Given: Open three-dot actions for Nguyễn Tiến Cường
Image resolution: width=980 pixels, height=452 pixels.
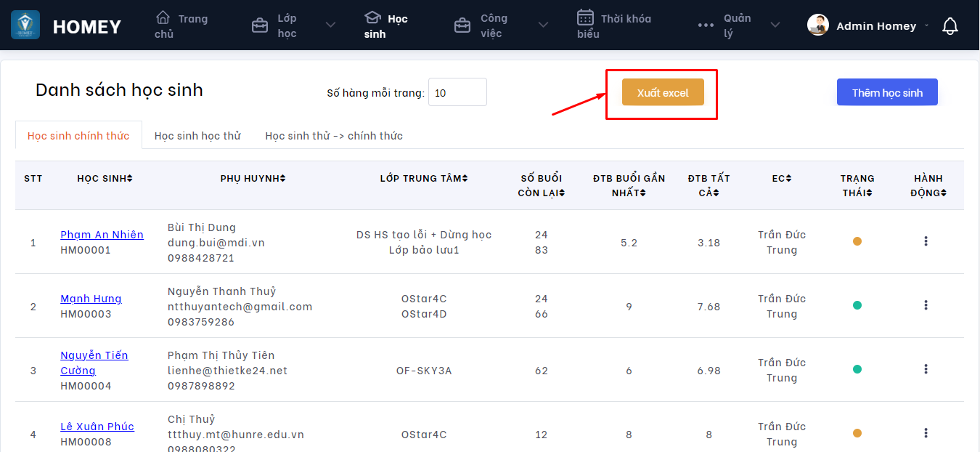Looking at the screenshot, I should (x=926, y=369).
